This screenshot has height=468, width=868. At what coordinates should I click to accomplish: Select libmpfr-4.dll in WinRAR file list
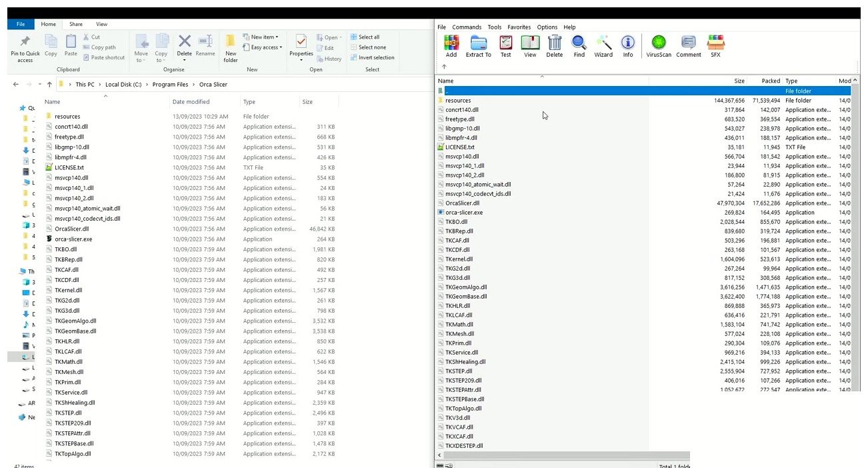point(461,137)
